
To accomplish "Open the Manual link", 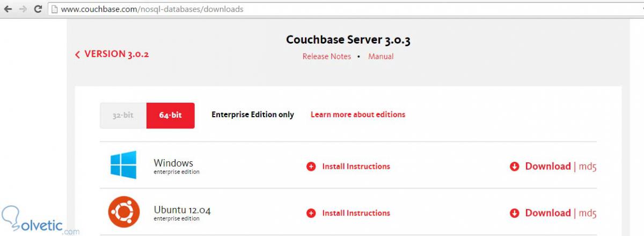I will (380, 56).
